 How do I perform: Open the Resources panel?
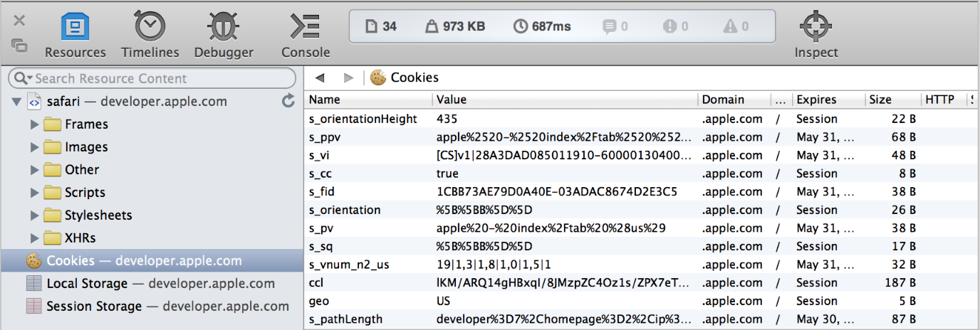click(x=75, y=36)
